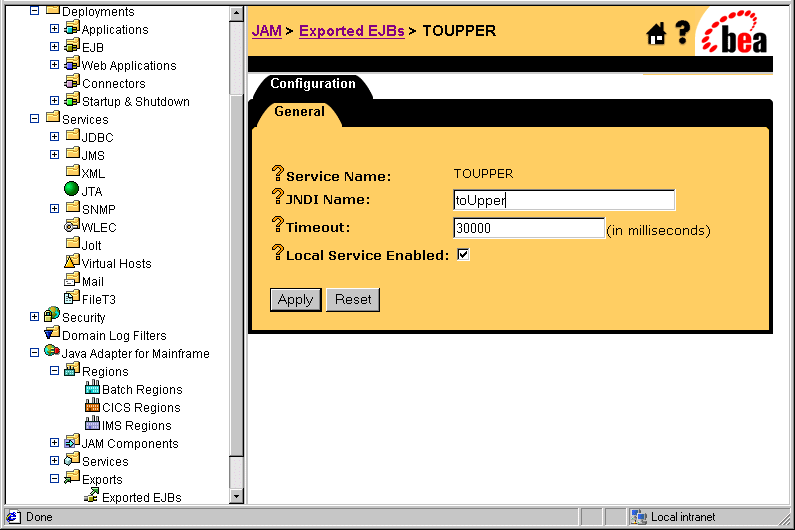Click the WLEC node icon
Screen dimensions: 795x530
coord(72,225)
